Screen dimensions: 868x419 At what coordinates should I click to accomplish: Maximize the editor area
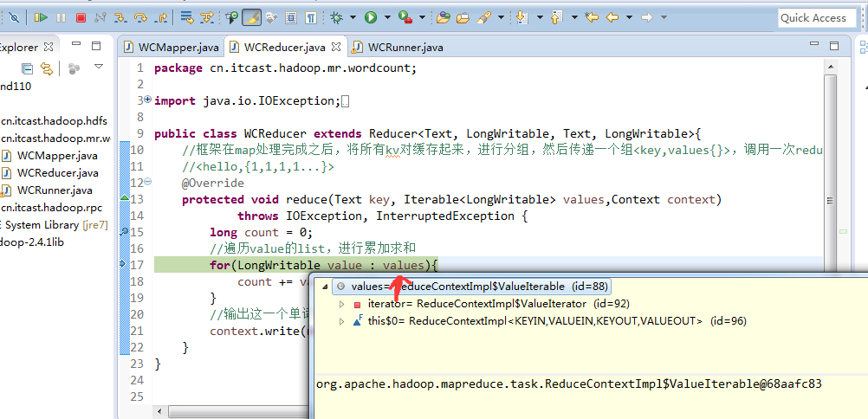click(833, 45)
